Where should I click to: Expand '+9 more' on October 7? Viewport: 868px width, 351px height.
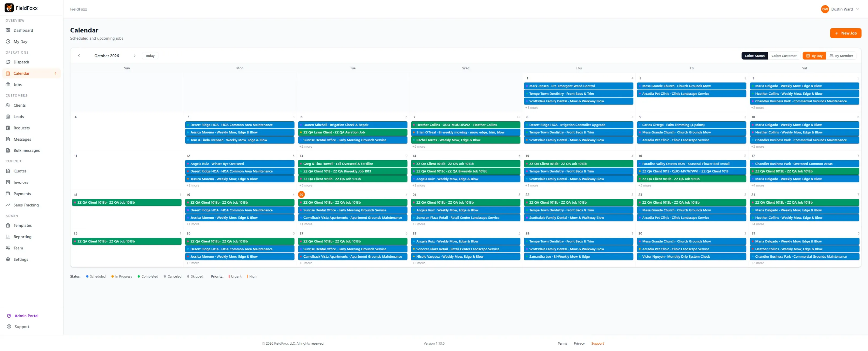[418, 147]
